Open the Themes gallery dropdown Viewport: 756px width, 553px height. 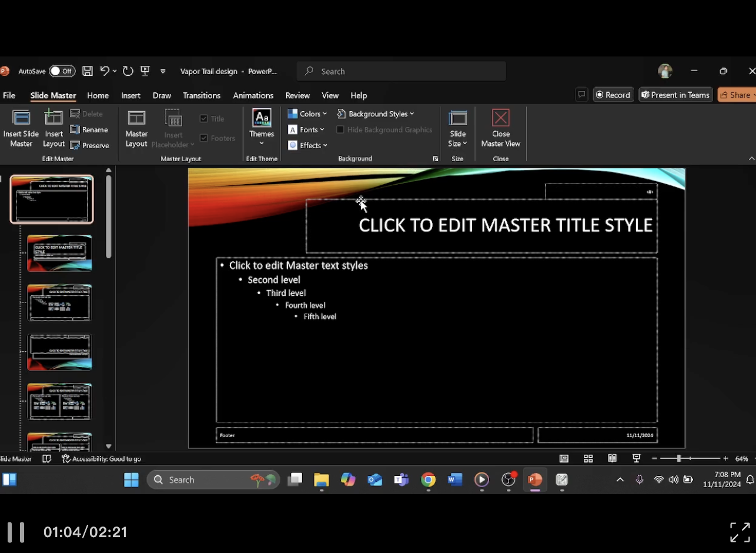(x=262, y=128)
